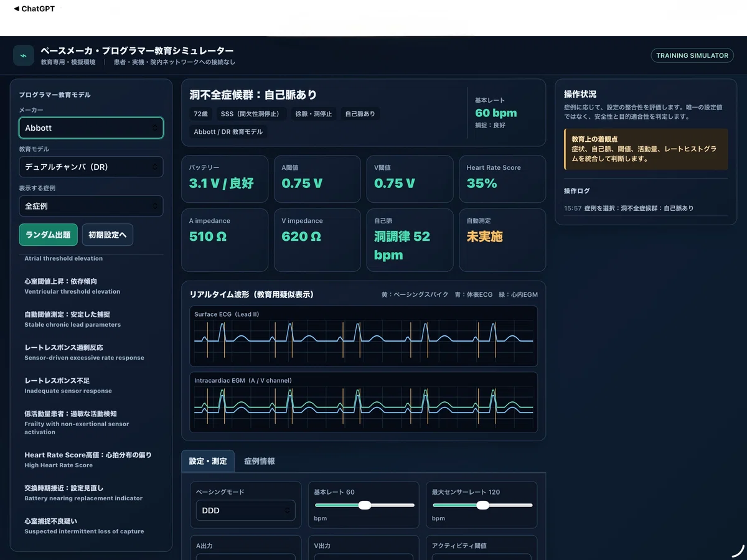Click the 72歳 tag chip
Viewport: 747px width, 560px height.
click(200, 114)
